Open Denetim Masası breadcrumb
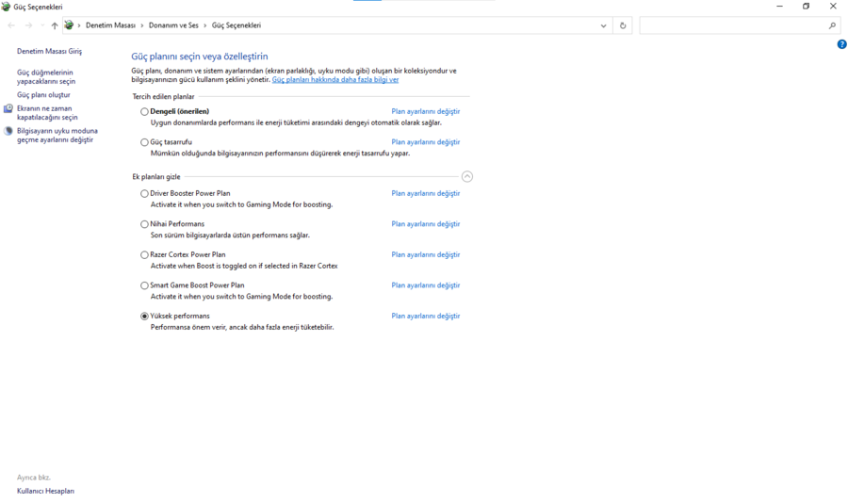The image size is (848, 504). [110, 25]
